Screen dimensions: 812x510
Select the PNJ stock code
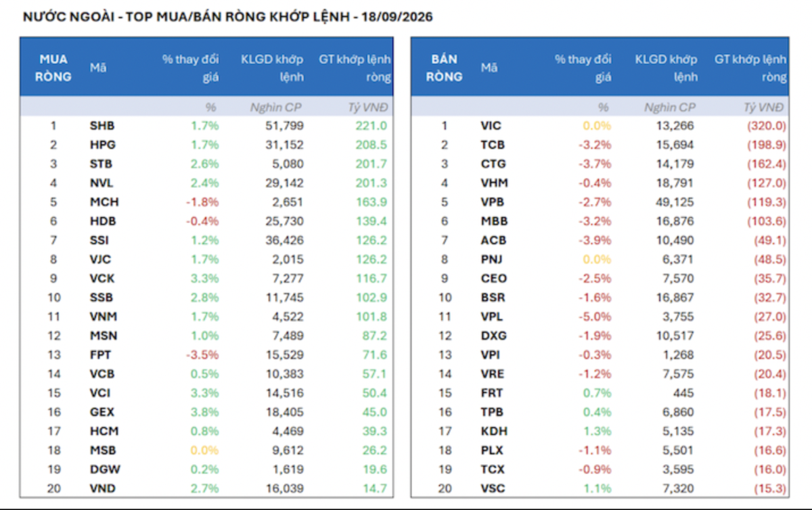click(x=492, y=259)
